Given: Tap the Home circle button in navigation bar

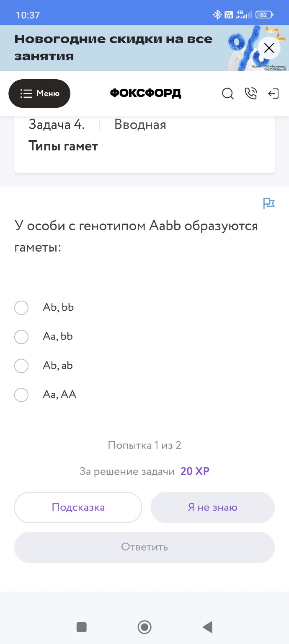Looking at the screenshot, I should point(144,627).
